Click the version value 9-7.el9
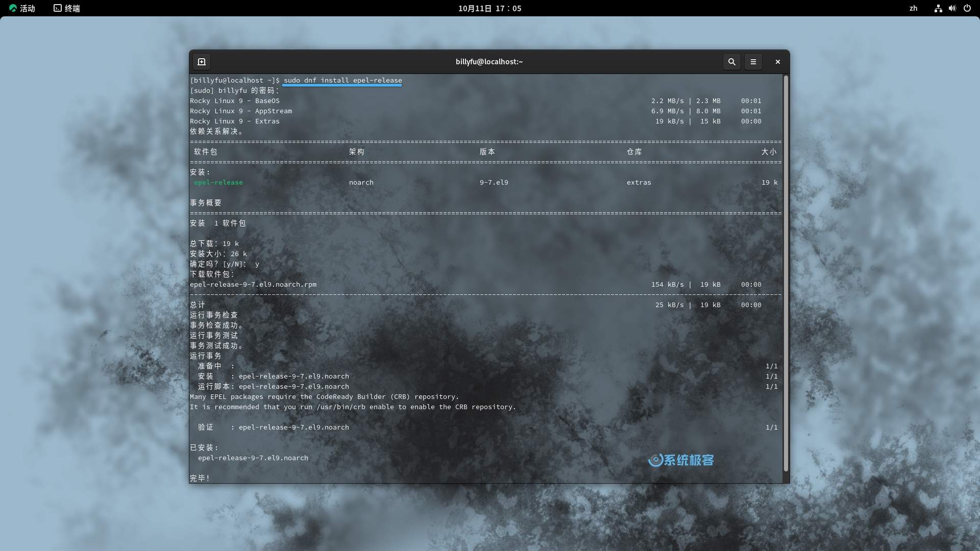 [494, 183]
